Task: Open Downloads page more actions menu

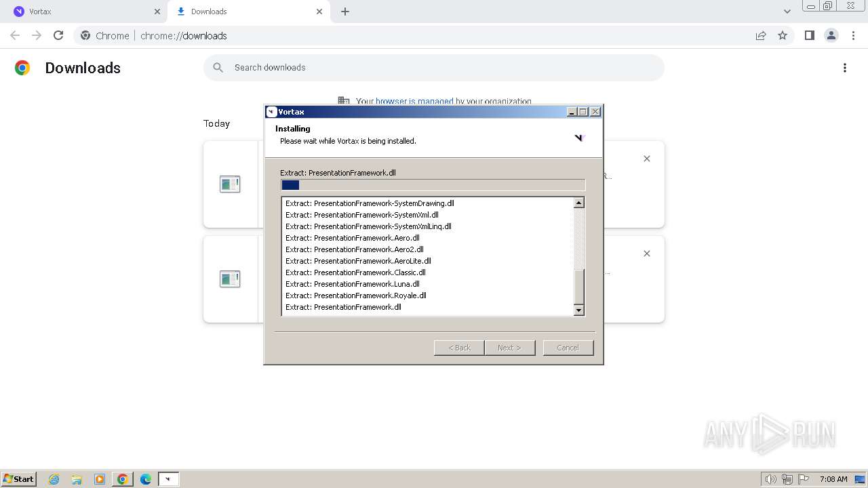Action: point(845,68)
